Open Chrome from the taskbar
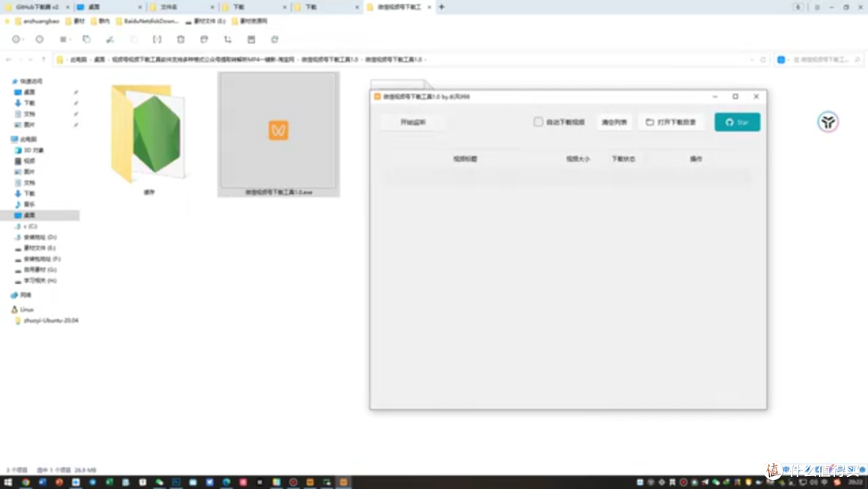The height and width of the screenshot is (489, 868). click(26, 483)
